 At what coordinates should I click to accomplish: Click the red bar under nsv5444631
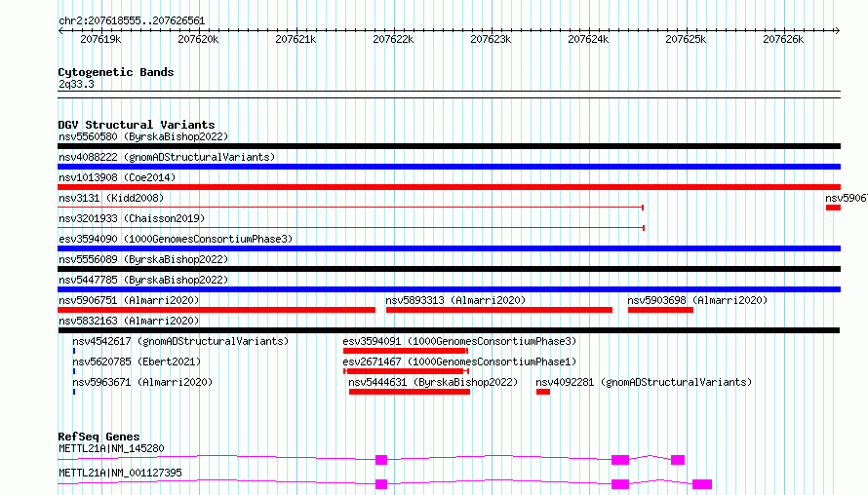[409, 392]
